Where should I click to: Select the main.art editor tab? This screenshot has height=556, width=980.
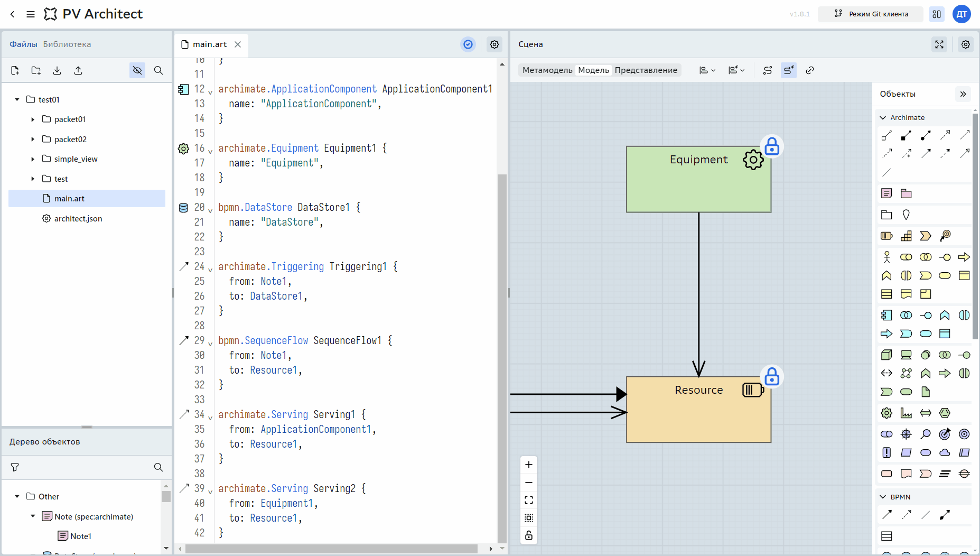[x=209, y=44]
